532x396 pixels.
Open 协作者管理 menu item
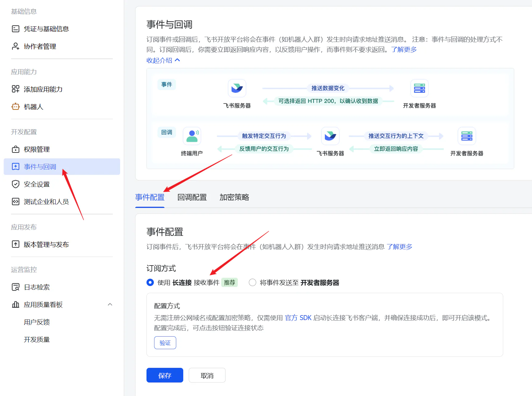(62, 46)
